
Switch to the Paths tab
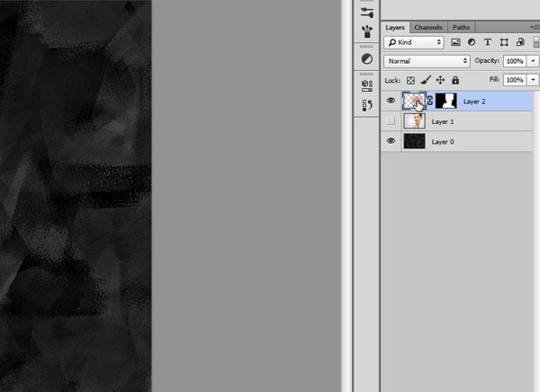[461, 28]
